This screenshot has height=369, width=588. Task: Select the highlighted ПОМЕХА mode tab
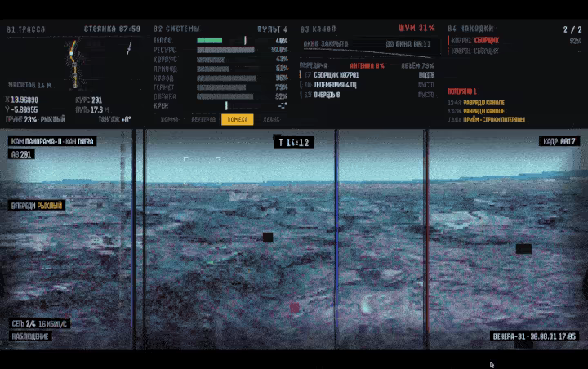(x=238, y=119)
